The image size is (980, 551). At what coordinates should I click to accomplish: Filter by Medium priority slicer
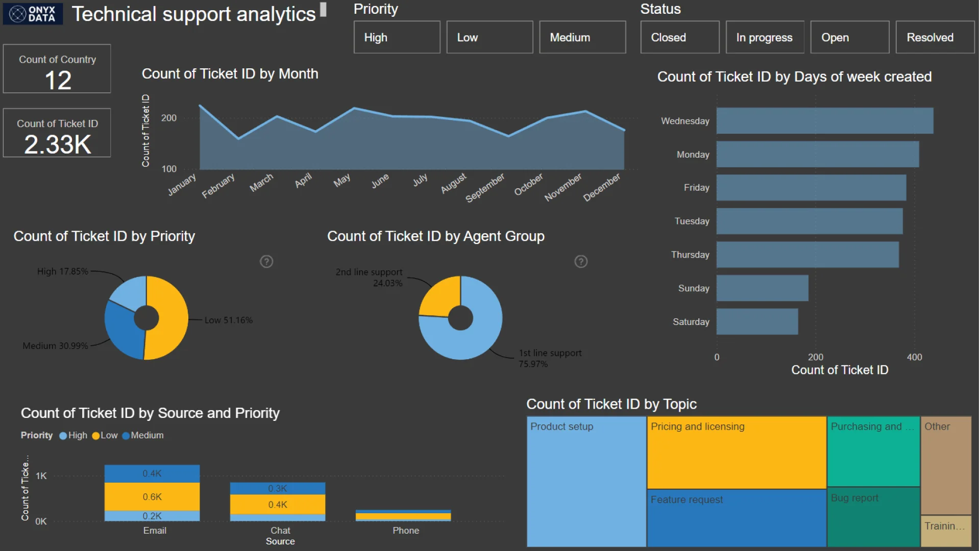point(582,37)
